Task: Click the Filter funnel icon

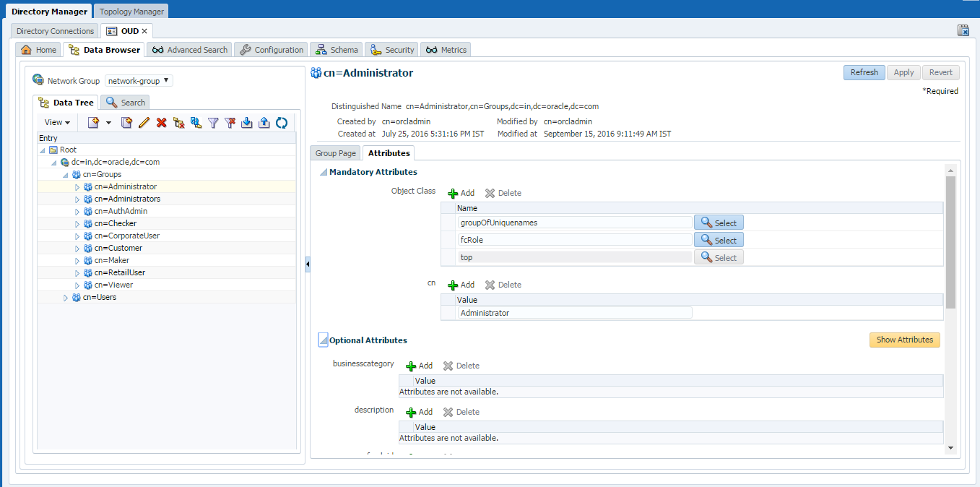Action: click(x=213, y=123)
